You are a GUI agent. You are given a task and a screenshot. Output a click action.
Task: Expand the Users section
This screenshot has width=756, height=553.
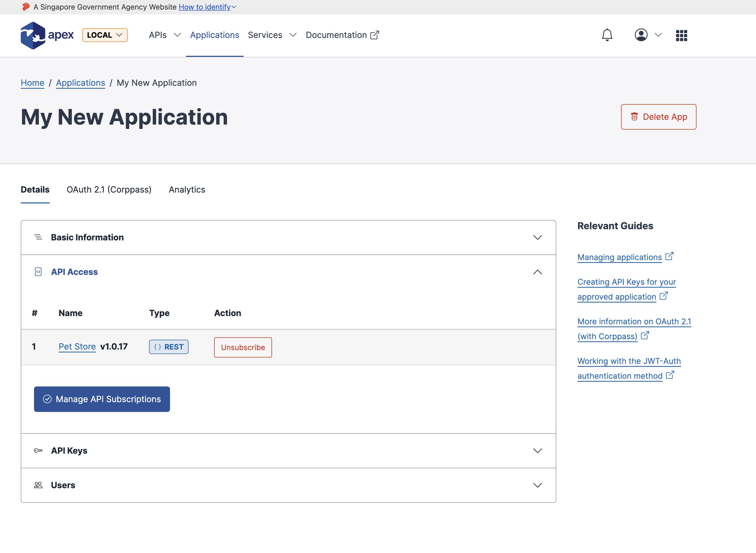[x=538, y=485]
